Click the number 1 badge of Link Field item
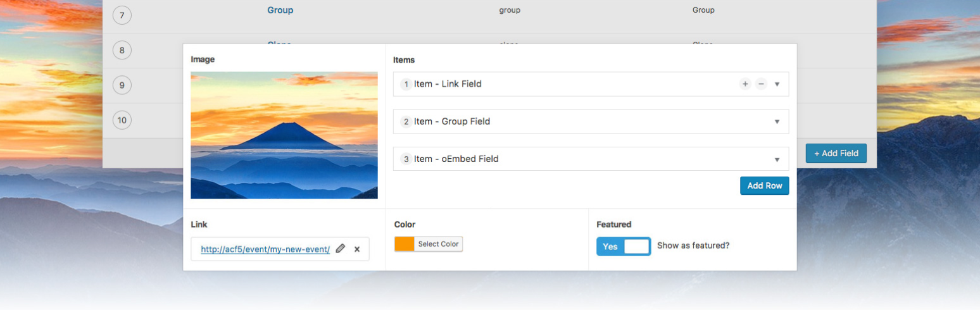980x310 pixels. 406,84
